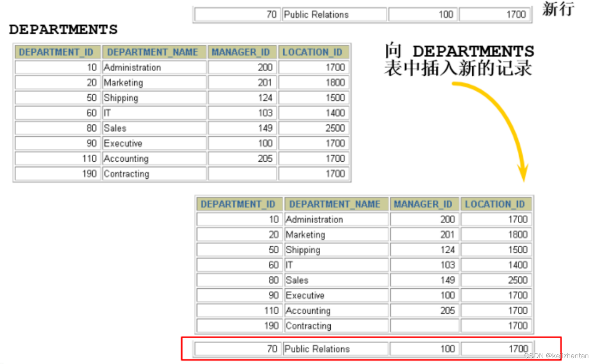Click Administration in the upper-left table
Screen dimensions: 595x364
coord(132,67)
